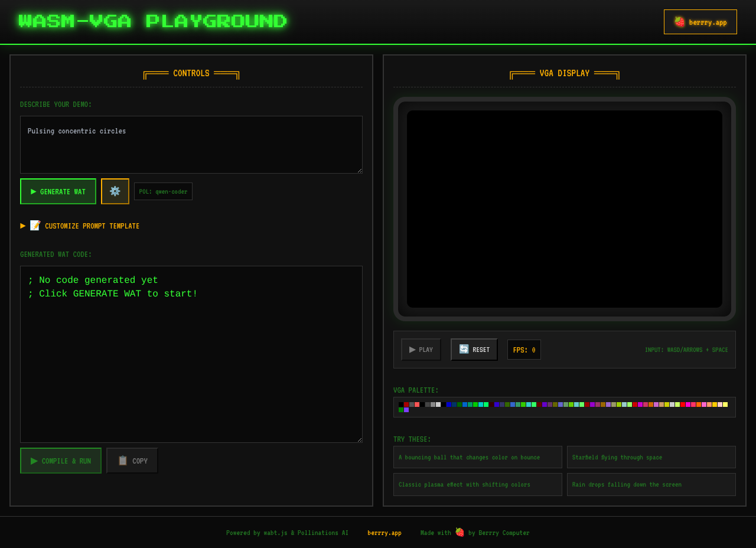
Task: Copy the generated WAT code
Action: pos(132,461)
